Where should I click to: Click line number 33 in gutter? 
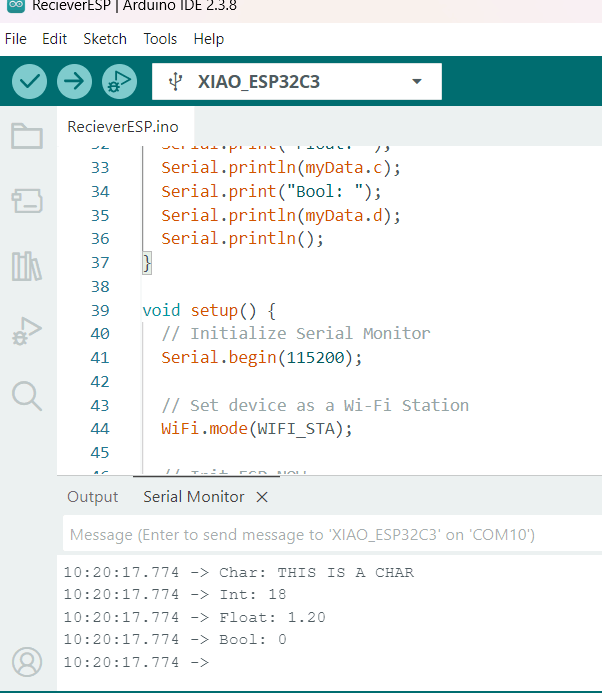click(x=100, y=168)
